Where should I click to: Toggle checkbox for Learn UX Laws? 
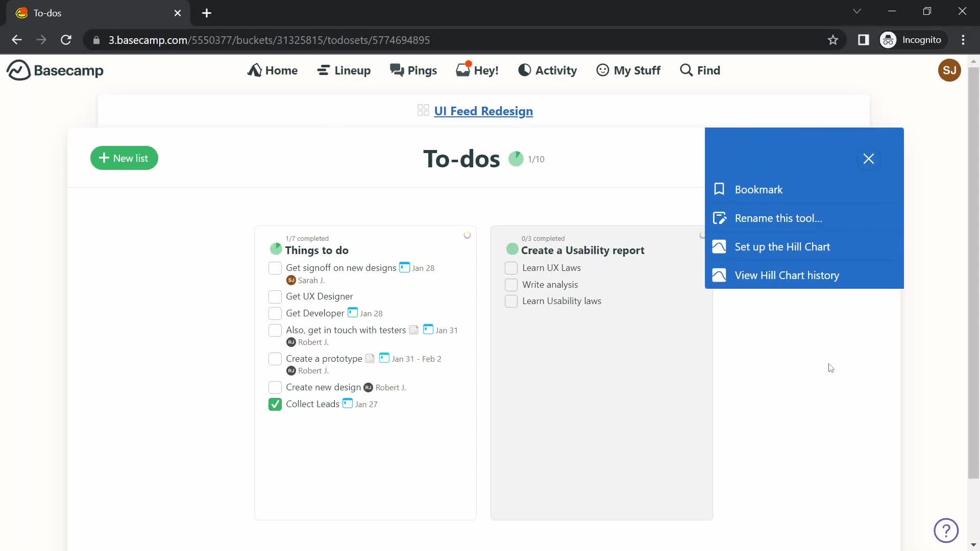pyautogui.click(x=511, y=268)
